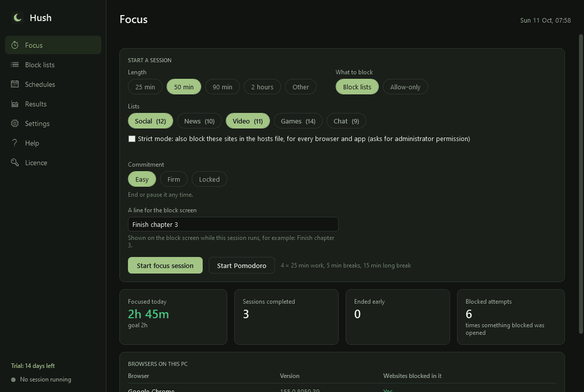Enable Strict mode checkbox
Screen dimensions: 584x392
click(x=132, y=139)
